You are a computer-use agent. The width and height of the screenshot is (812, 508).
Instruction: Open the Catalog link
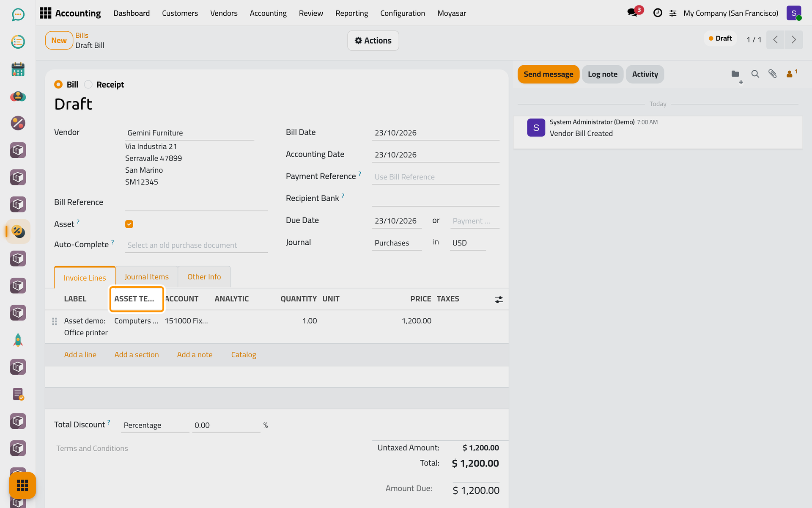pos(244,355)
